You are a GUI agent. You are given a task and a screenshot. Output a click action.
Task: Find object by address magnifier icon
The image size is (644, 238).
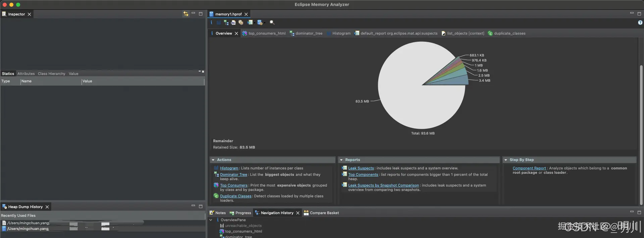pos(272,23)
